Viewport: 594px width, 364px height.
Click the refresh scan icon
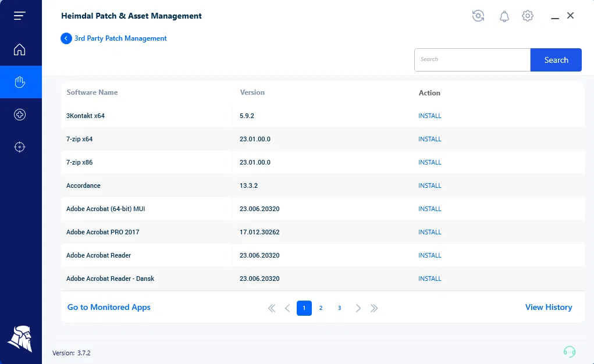pos(478,16)
